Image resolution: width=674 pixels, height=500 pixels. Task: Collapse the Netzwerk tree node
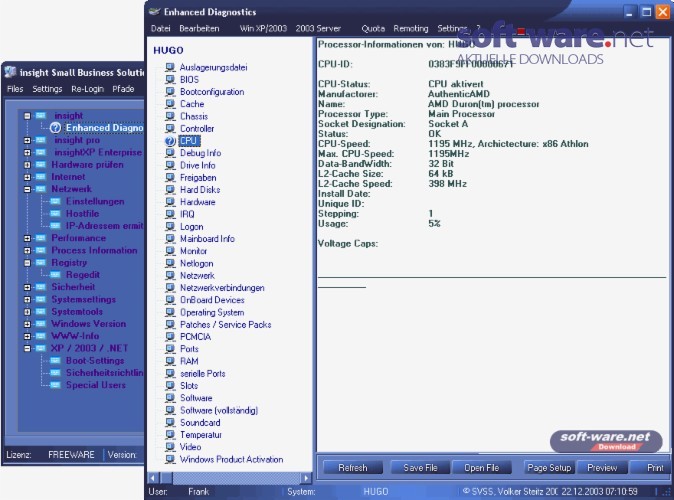pyautogui.click(x=28, y=189)
